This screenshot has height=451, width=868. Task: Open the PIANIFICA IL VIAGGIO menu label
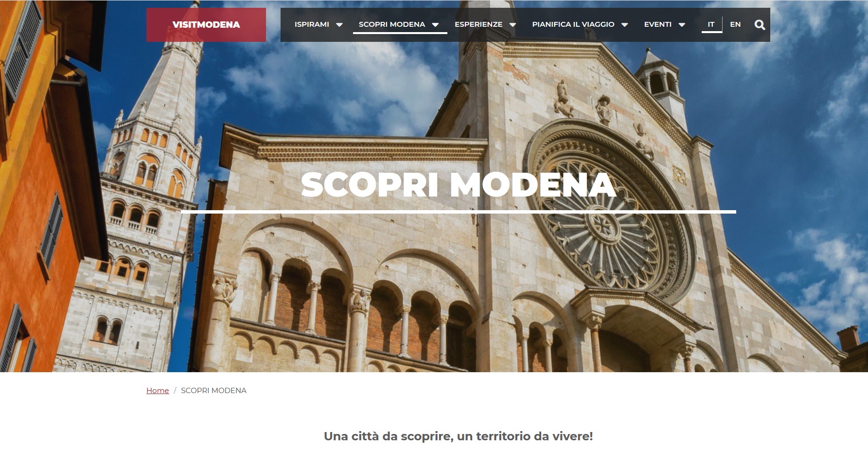tap(573, 24)
